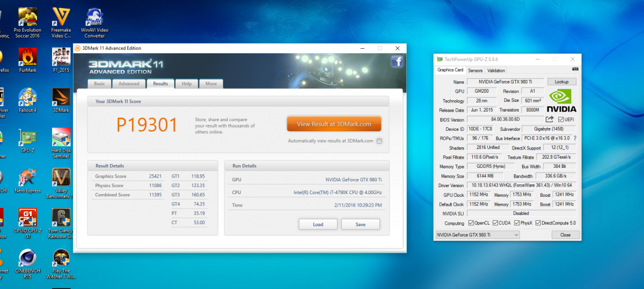Click the Save button in Run Details
This screenshot has height=289, width=644.
coord(361,224)
